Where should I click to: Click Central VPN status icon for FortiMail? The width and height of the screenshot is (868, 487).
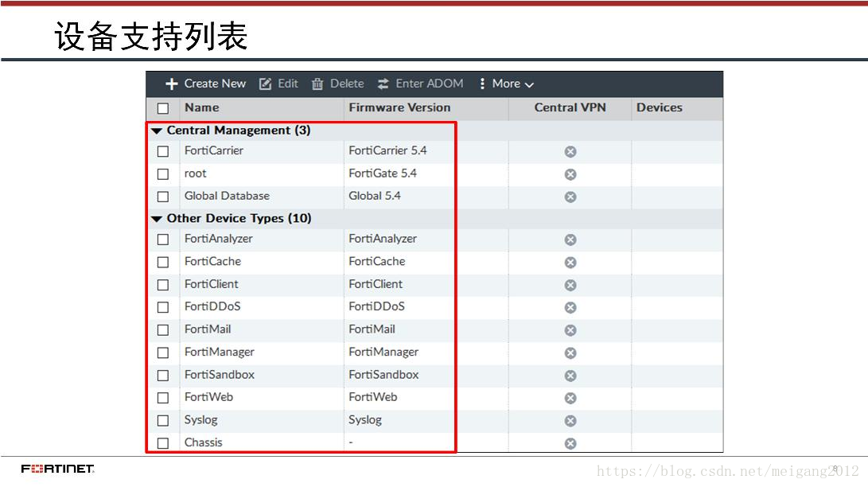[570, 330]
